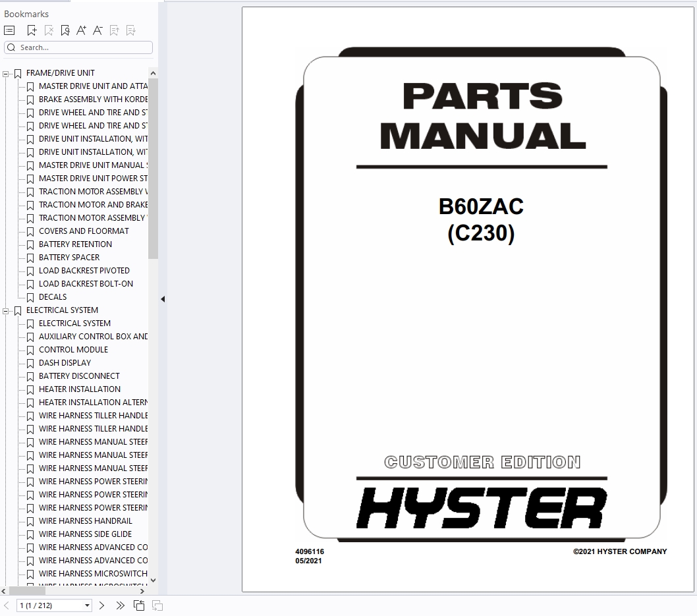The image size is (697, 616).
Task: Jump to the last page
Action: [x=120, y=605]
